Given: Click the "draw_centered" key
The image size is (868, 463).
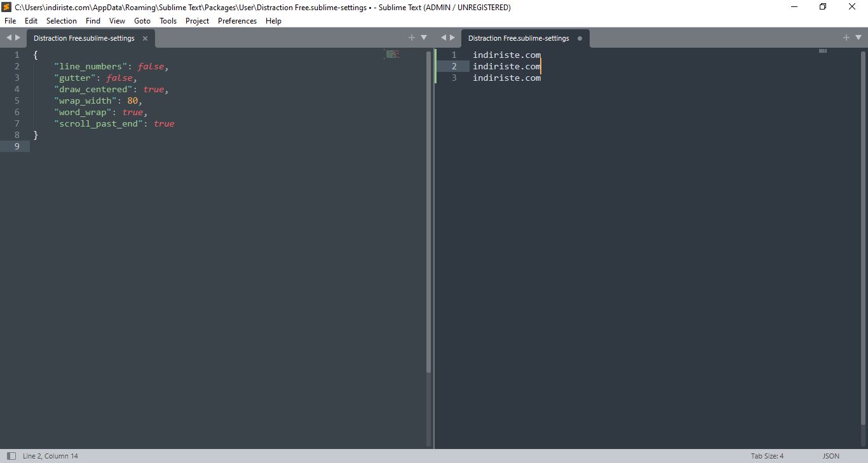Looking at the screenshot, I should [93, 90].
